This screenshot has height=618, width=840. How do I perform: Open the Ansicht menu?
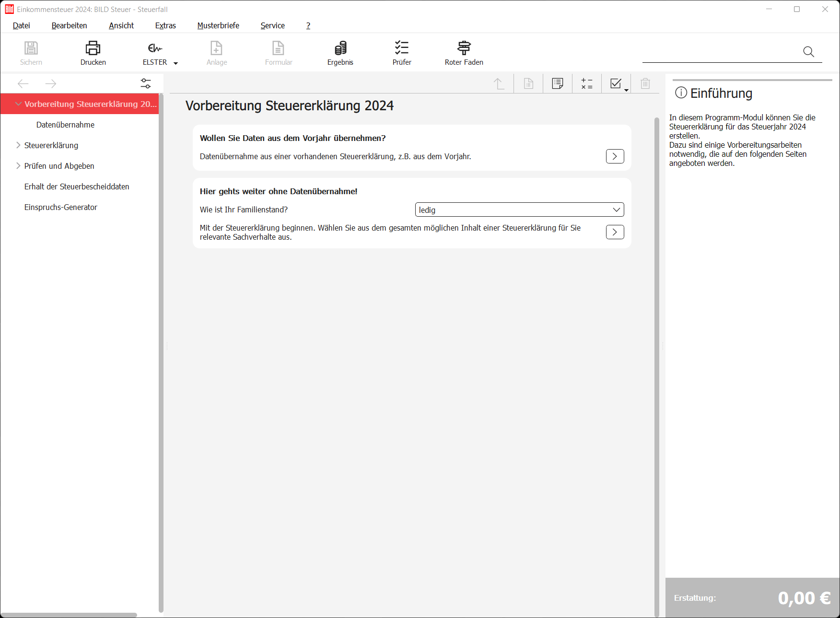point(121,25)
